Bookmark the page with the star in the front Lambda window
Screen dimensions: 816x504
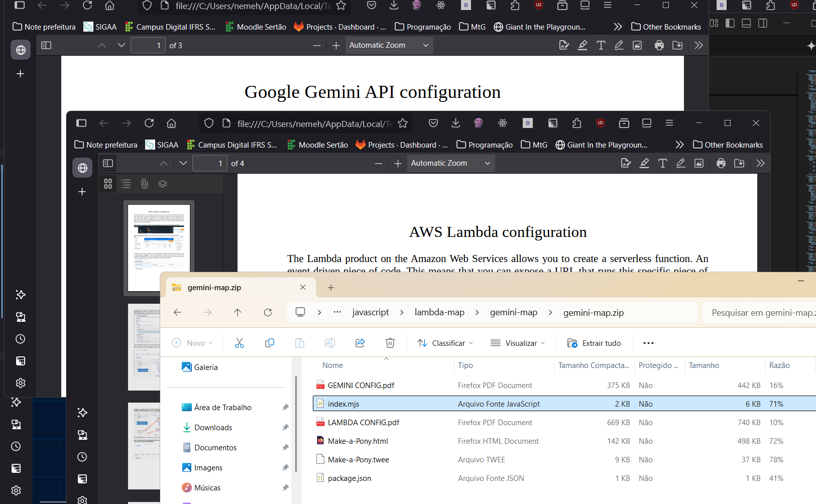point(403,123)
